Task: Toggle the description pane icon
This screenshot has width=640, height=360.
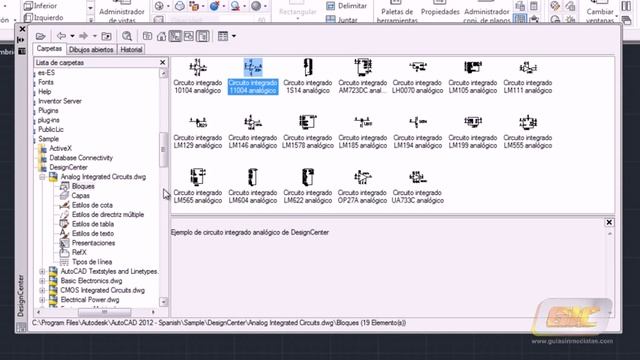Action: coord(202,36)
